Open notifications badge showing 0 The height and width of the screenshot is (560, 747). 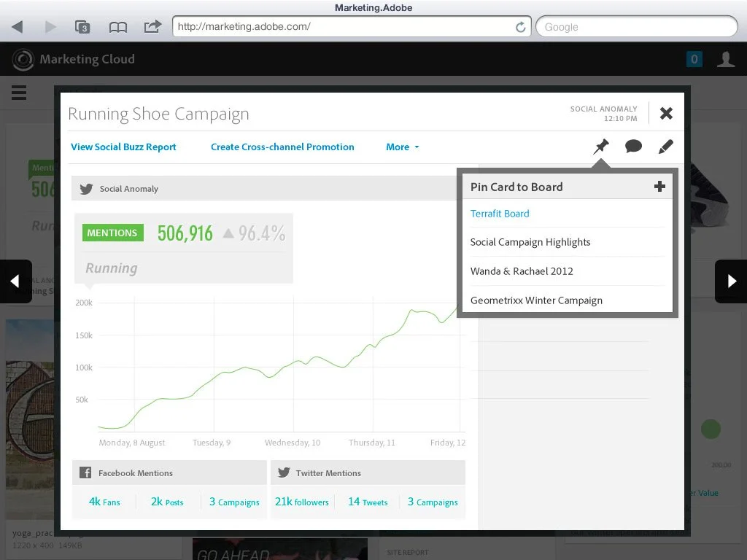(694, 59)
